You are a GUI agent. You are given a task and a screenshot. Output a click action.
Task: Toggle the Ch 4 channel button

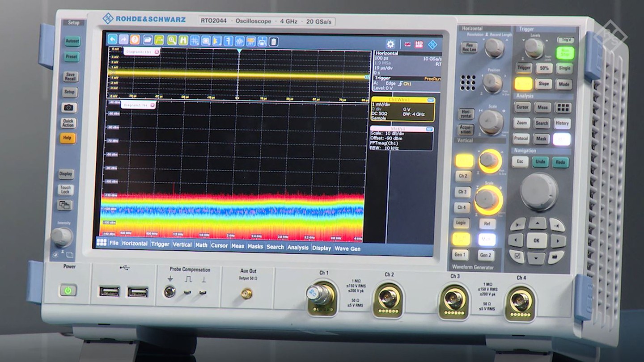[461, 207]
